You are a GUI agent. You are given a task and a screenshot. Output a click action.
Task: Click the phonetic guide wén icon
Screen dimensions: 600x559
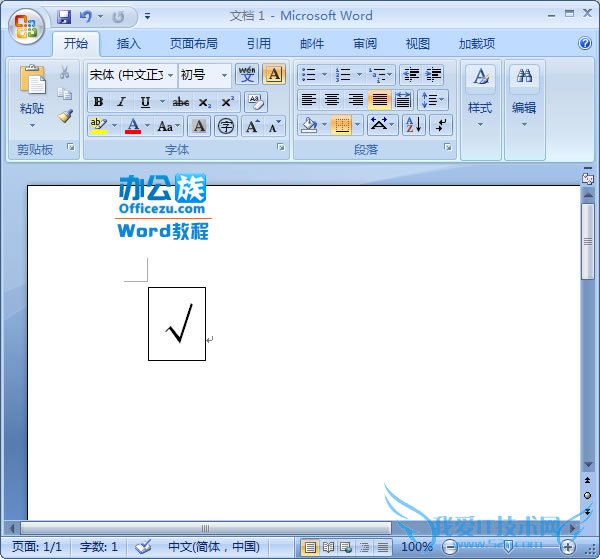[247, 74]
